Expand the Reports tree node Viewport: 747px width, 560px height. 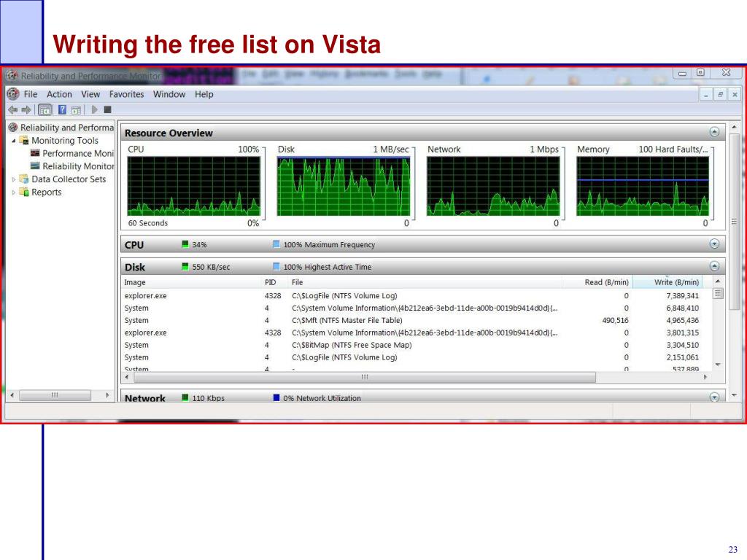13,192
